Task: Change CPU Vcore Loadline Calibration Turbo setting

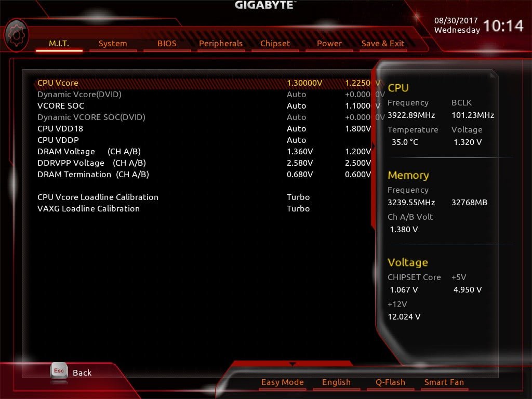Action: (298, 197)
